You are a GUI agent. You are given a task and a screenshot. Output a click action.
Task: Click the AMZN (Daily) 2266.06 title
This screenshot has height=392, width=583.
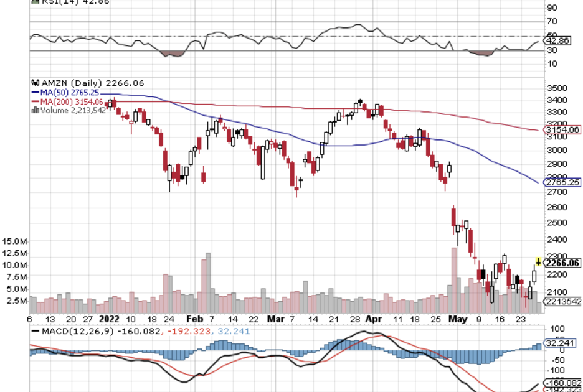(83, 83)
